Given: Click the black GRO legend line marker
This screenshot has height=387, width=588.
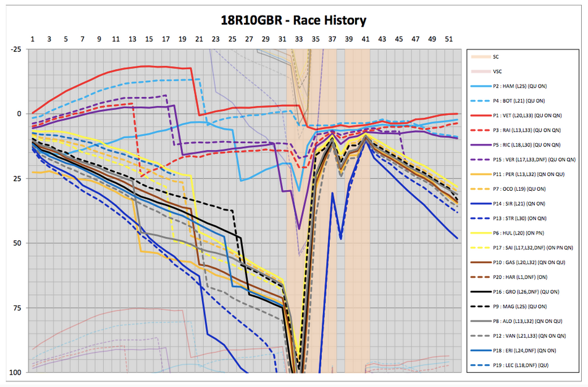Looking at the screenshot, I should click(479, 293).
